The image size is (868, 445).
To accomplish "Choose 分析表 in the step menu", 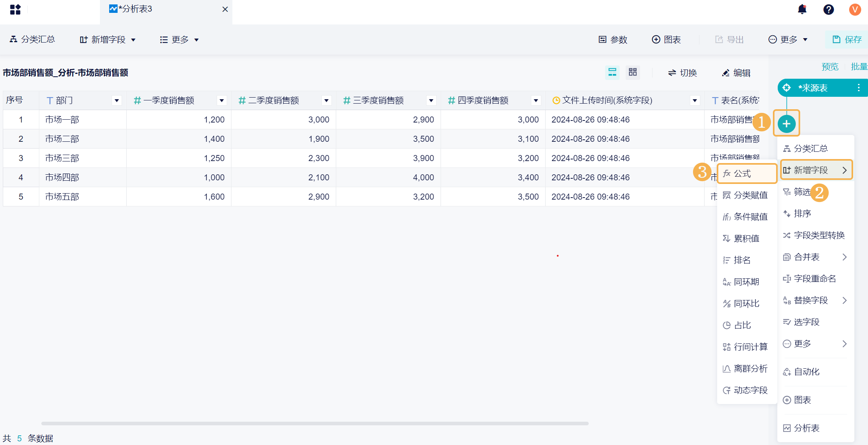I will click(x=815, y=428).
